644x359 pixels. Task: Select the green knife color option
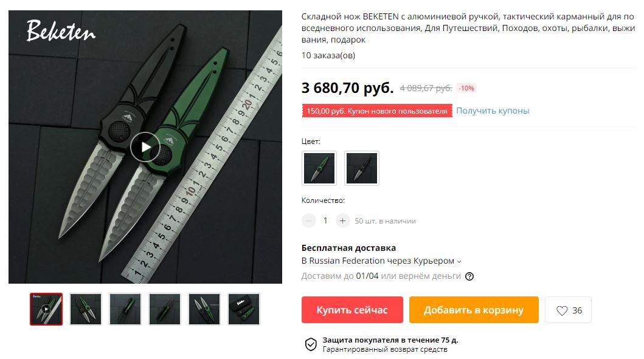[319, 168]
